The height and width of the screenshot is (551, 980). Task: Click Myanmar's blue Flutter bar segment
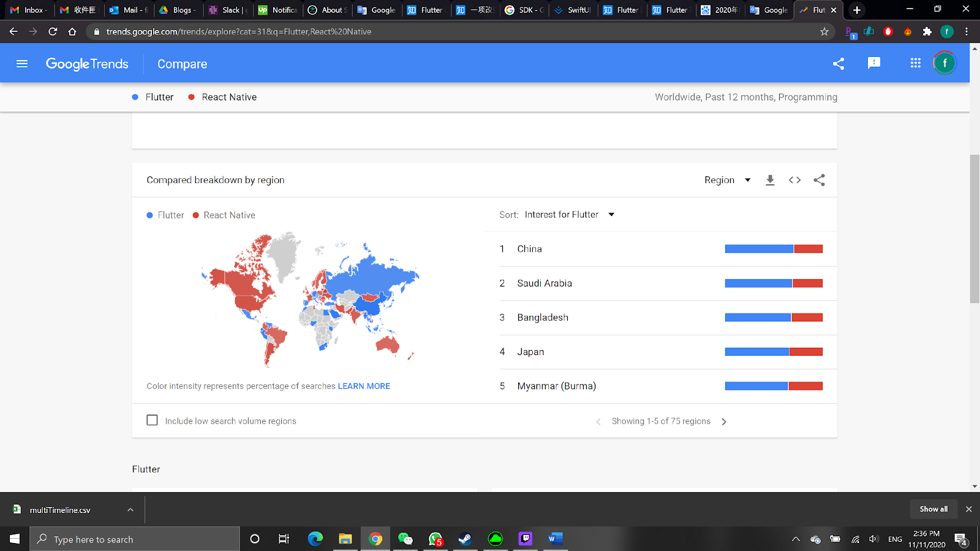tap(756, 386)
